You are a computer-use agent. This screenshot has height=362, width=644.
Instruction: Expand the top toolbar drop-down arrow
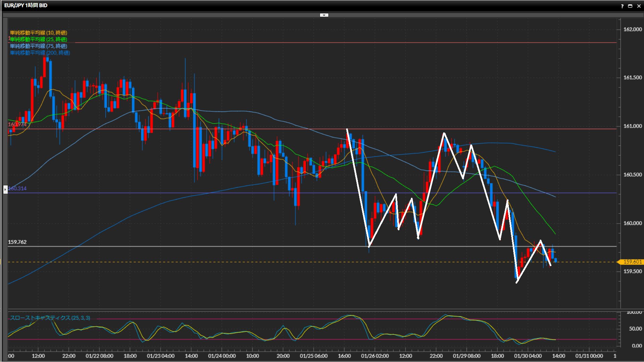click(324, 15)
